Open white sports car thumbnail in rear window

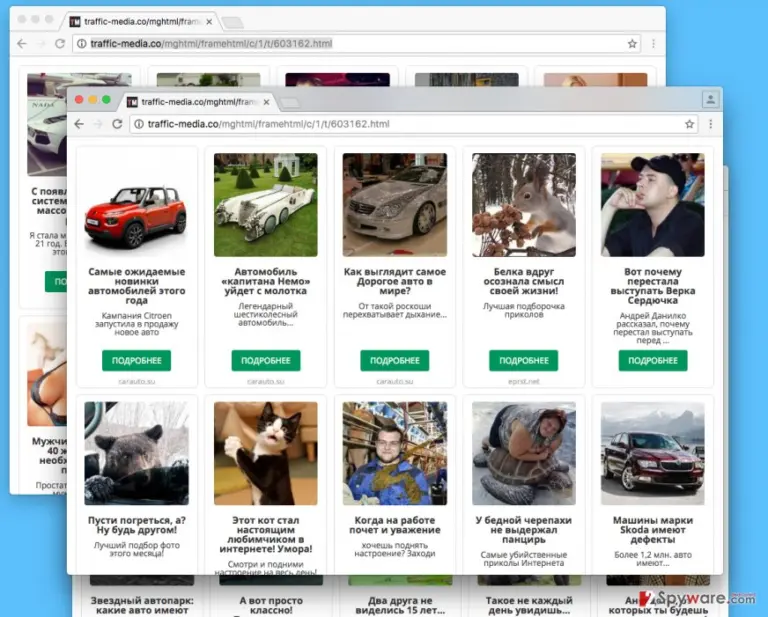[x=47, y=125]
